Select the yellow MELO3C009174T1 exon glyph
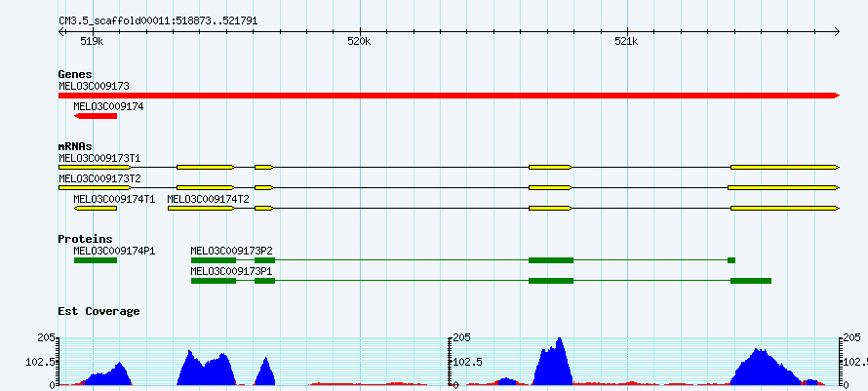 [x=96, y=209]
